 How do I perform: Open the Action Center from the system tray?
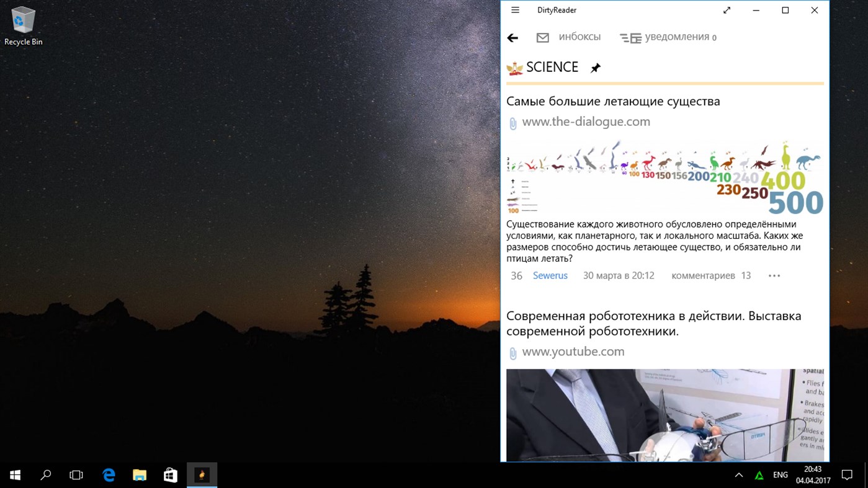click(847, 474)
